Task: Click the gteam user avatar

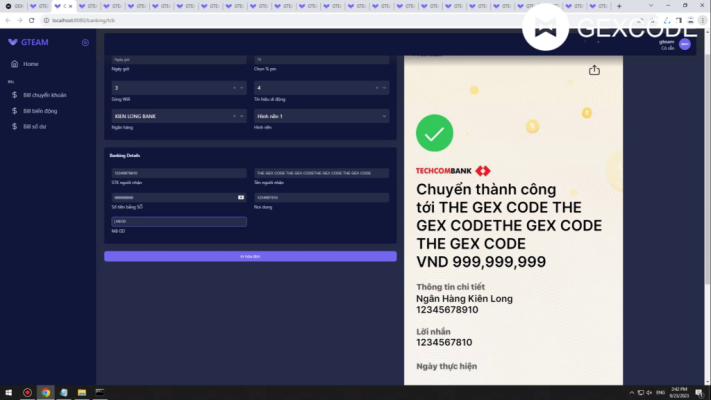Action: coord(685,44)
